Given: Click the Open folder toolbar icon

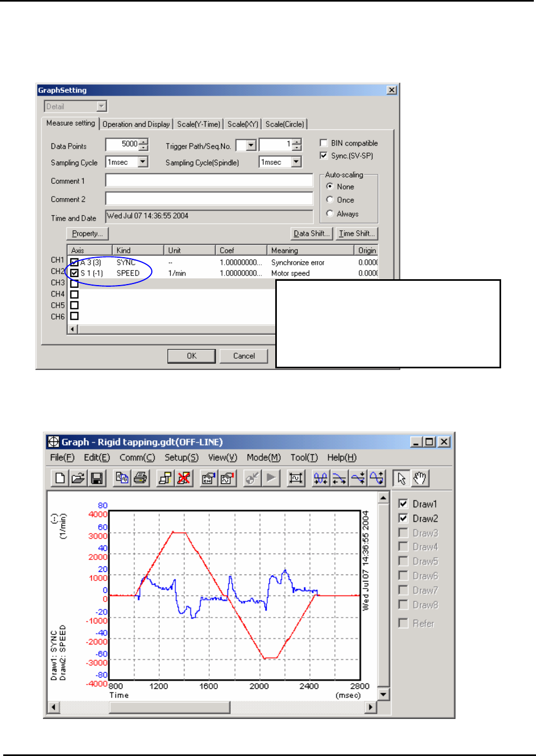Looking at the screenshot, I should [78, 478].
